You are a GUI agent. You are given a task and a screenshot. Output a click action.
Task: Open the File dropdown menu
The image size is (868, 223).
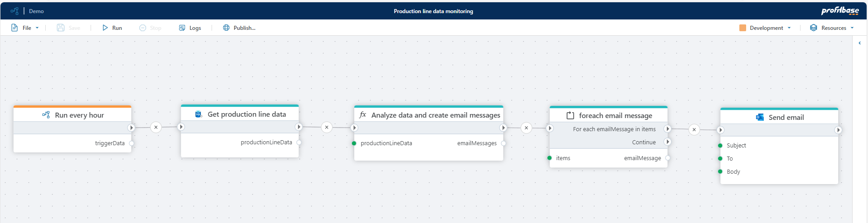[25, 28]
